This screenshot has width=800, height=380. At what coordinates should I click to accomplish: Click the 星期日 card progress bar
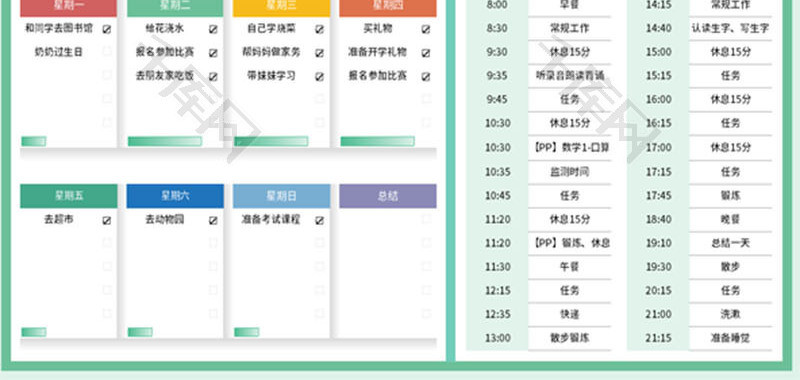(x=246, y=332)
